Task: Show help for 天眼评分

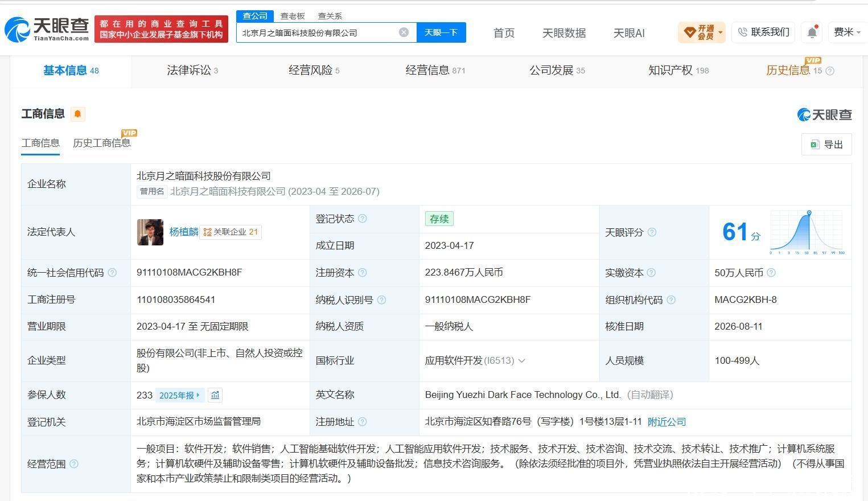Action: coord(652,232)
